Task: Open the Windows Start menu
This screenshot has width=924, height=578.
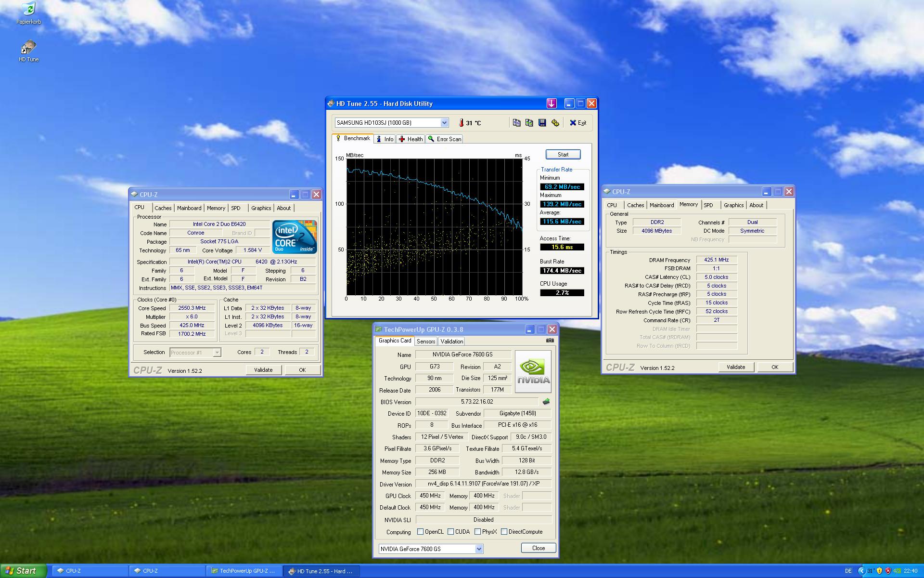Action: pyautogui.click(x=23, y=571)
